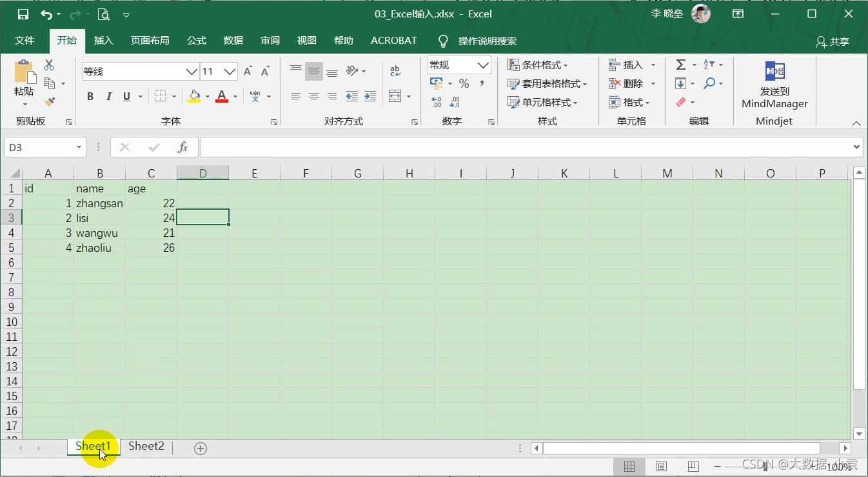Open the font size dropdown showing 11

click(230, 72)
